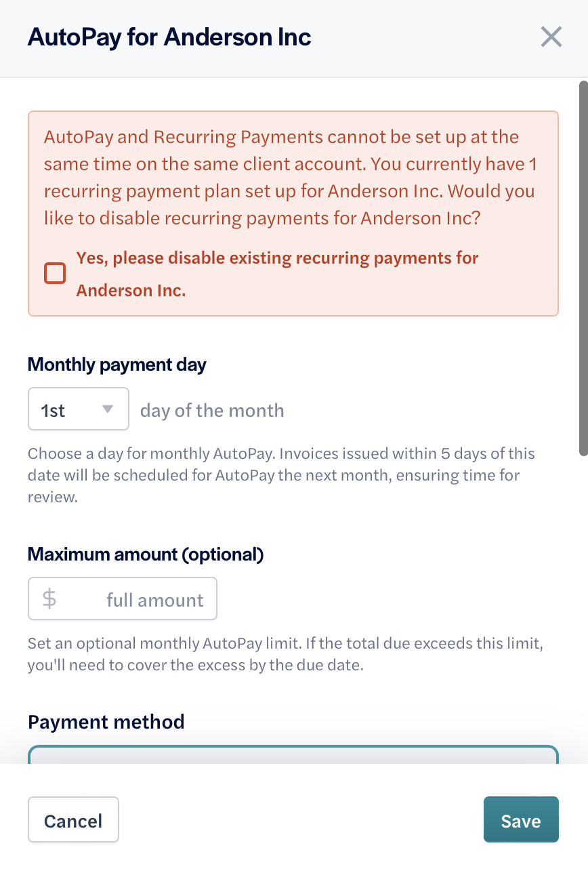The height and width of the screenshot is (873, 588).
Task: Click the 'AutoPay for Anderson Inc' title
Action: click(x=169, y=37)
